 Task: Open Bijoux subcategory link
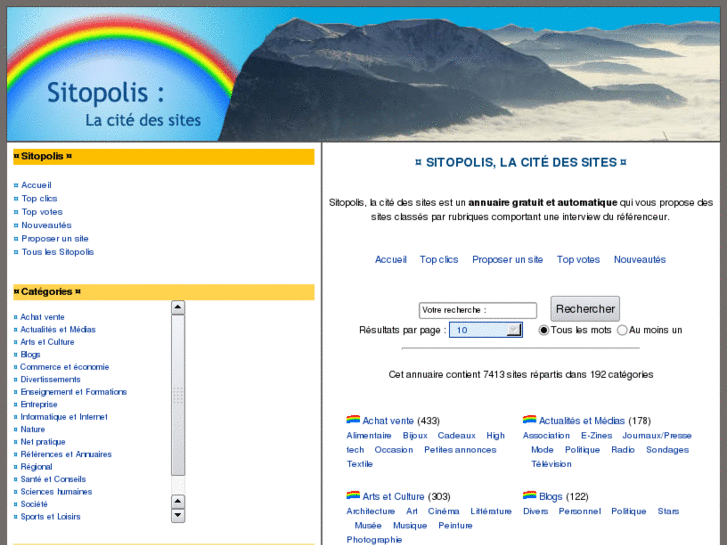(415, 436)
